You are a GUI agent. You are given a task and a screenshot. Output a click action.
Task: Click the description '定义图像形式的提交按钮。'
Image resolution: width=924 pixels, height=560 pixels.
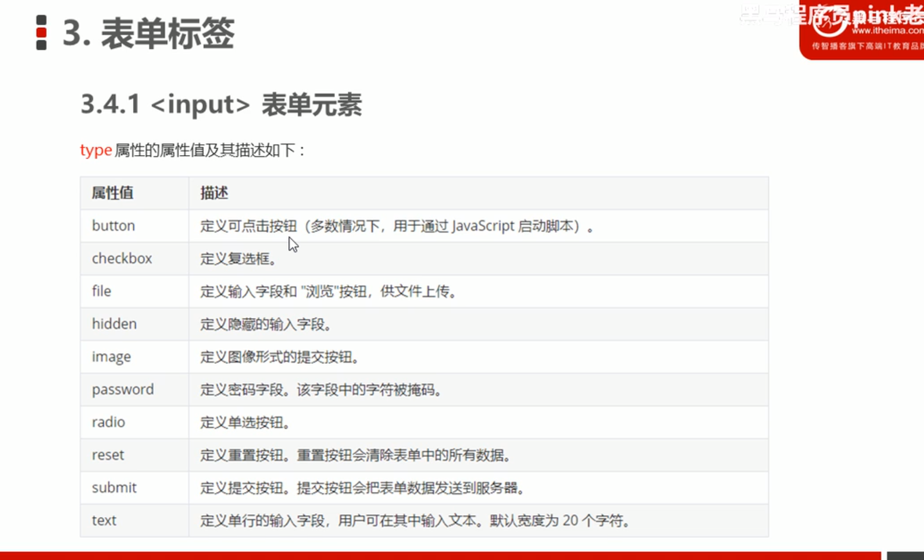(280, 357)
